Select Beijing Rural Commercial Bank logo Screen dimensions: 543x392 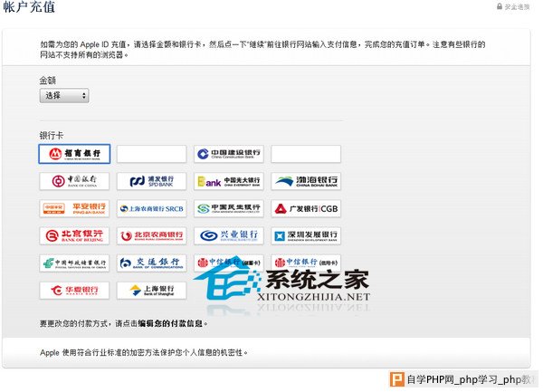[152, 235]
